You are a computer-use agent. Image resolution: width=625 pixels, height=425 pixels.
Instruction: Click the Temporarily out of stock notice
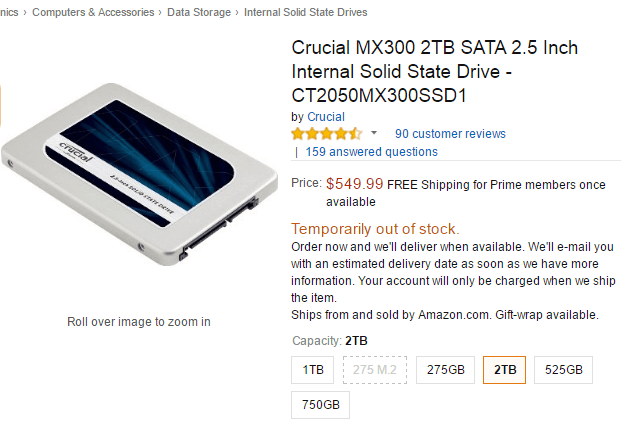tap(375, 228)
